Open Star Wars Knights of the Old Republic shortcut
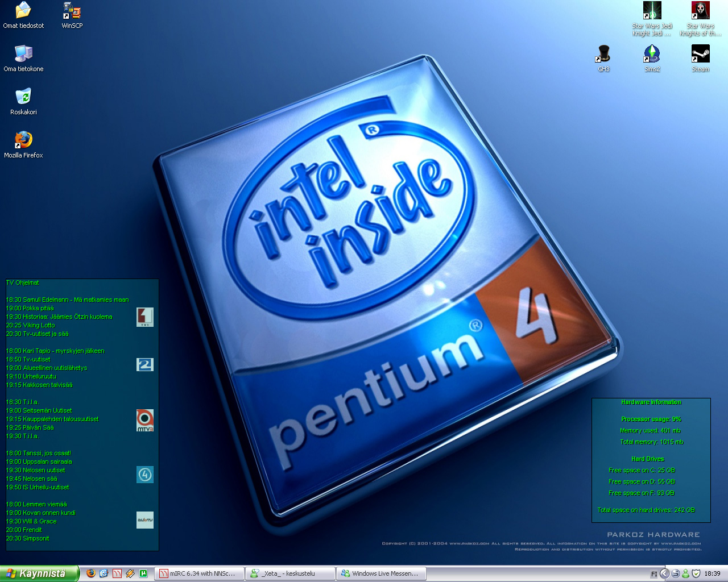Viewport: 728px width, 582px height. pyautogui.click(x=700, y=11)
